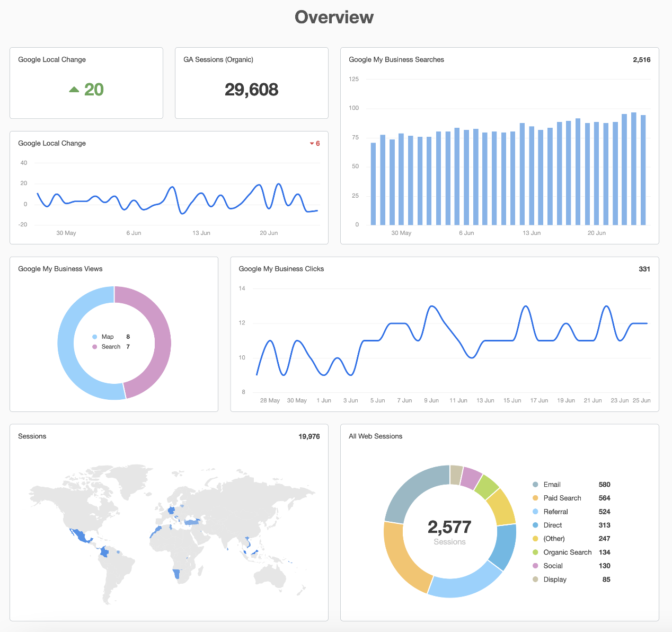Screen dimensions: 672x632
Task: Click the red down arrow beside 6
Action: 312,144
